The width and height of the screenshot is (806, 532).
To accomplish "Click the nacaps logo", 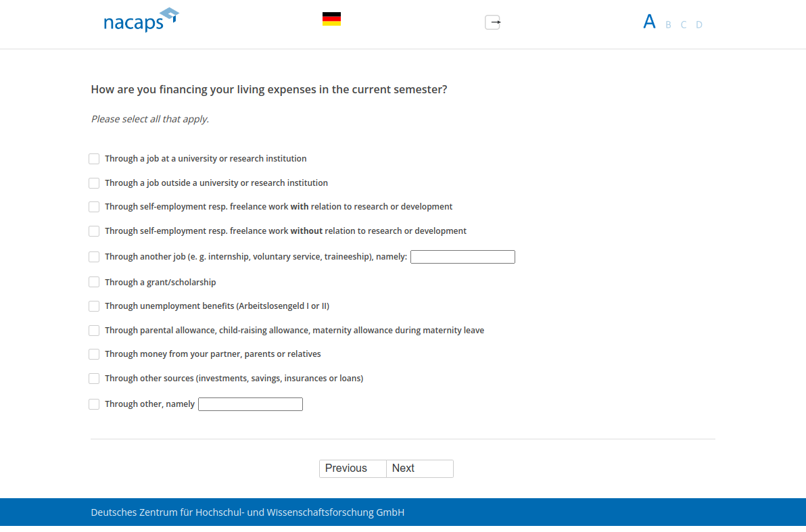I will tap(141, 20).
